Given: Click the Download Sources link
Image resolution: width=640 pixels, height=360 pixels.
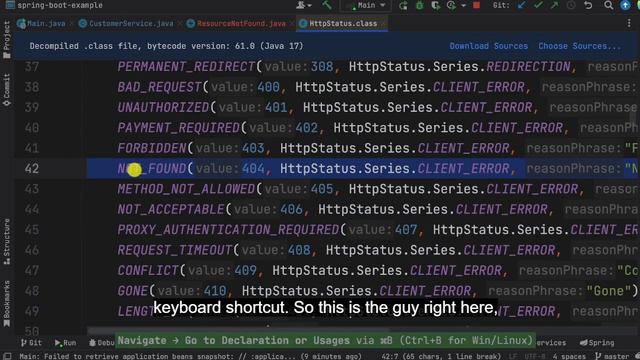Looking at the screenshot, I should pyautogui.click(x=489, y=46).
